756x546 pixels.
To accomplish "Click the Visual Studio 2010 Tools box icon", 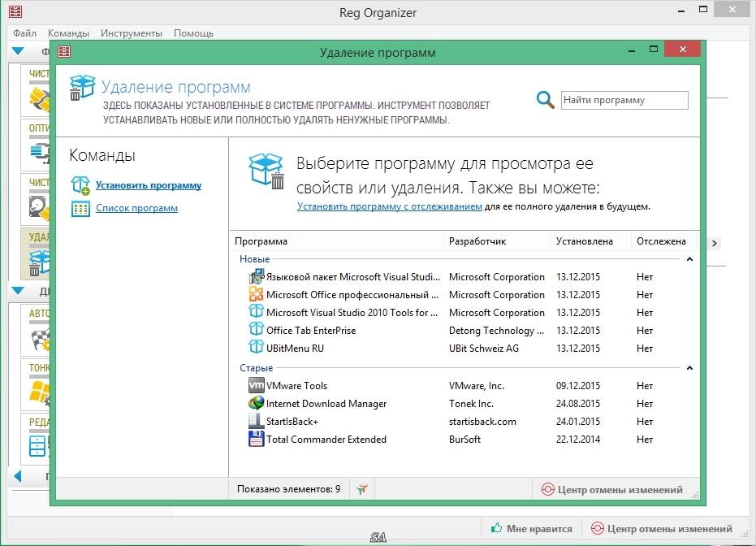I will pyautogui.click(x=256, y=312).
